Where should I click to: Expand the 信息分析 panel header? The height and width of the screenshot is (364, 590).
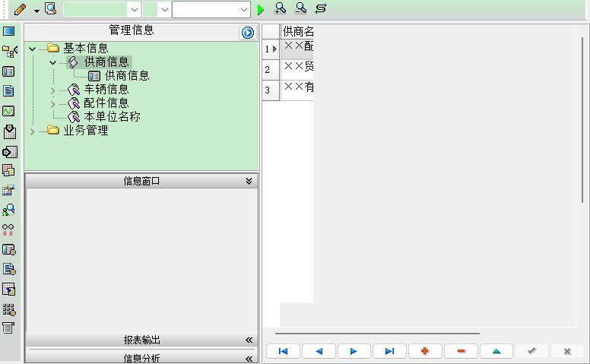(x=141, y=358)
